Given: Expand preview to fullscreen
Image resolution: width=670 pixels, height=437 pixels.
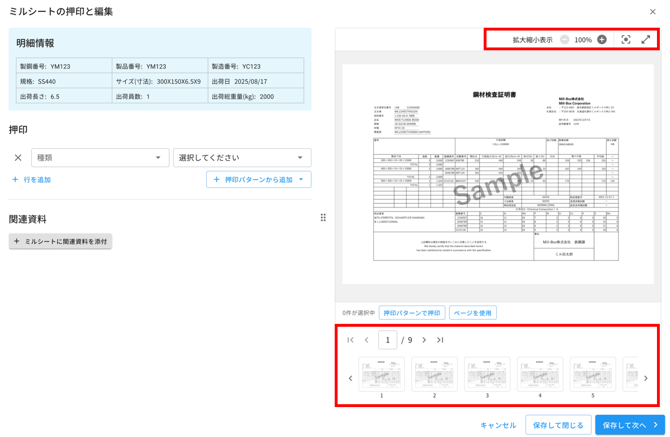Looking at the screenshot, I should pyautogui.click(x=646, y=40).
